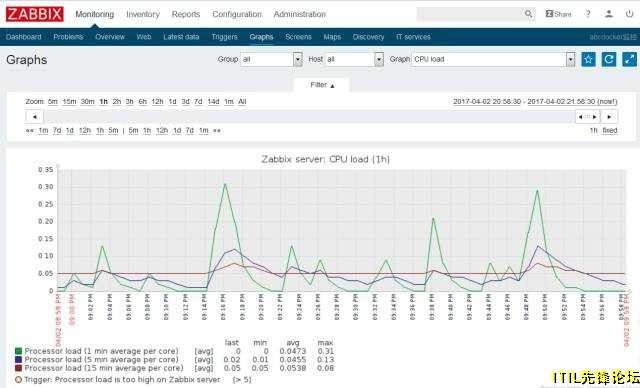The height and width of the screenshot is (388, 640).
Task: Go to the Problems tab
Action: click(x=68, y=37)
